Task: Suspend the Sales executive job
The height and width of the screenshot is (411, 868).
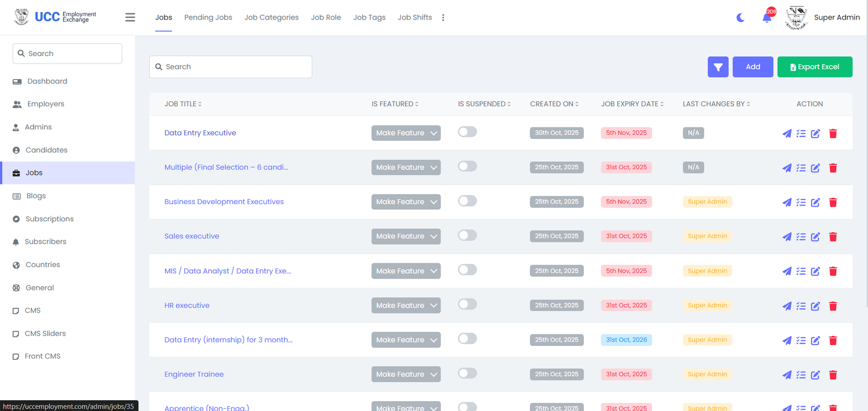Action: (x=467, y=235)
